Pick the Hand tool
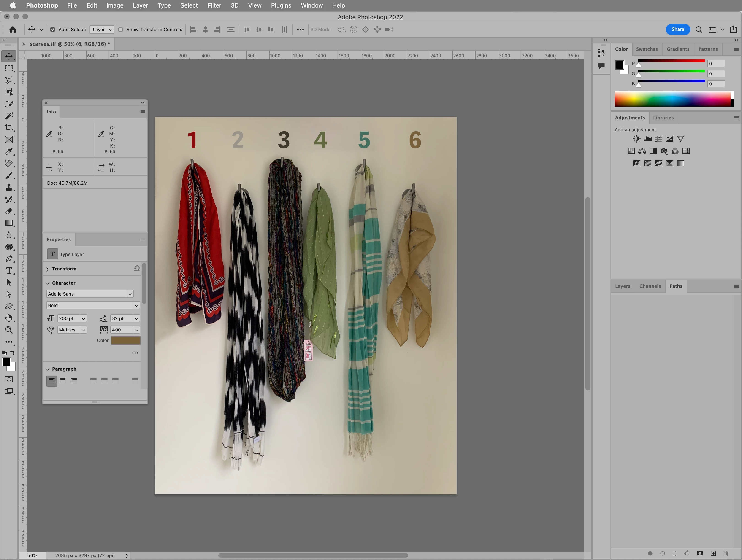This screenshot has width=742, height=560. pos(9,318)
